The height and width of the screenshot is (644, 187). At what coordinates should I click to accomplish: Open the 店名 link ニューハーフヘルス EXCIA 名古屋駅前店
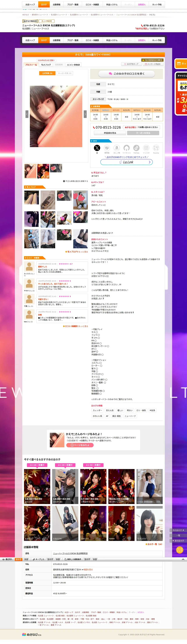point(70,553)
